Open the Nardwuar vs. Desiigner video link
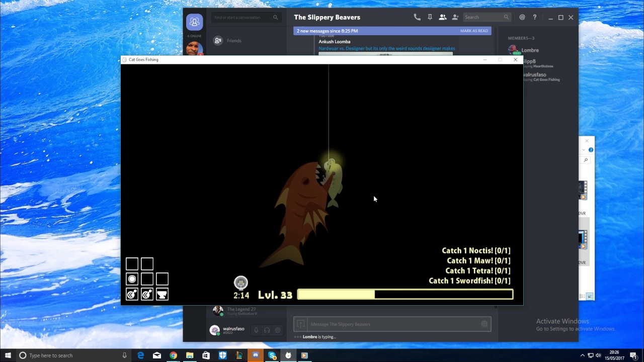644x362 pixels. (x=386, y=49)
